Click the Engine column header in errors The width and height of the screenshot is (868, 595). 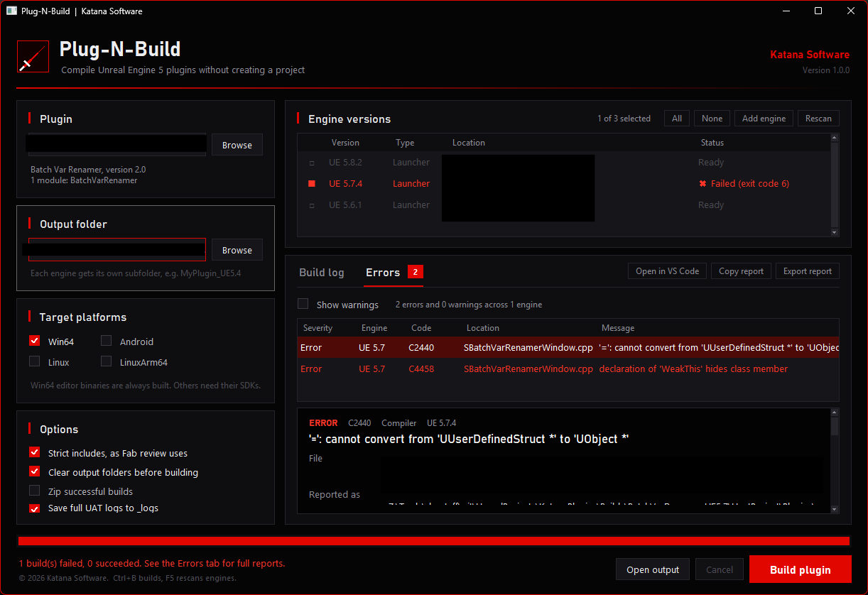374,328
